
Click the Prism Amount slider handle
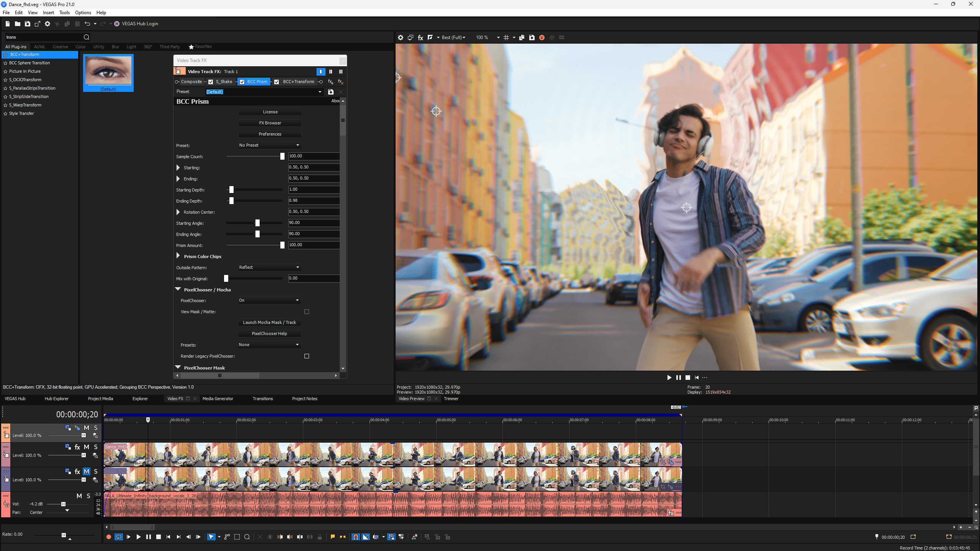coord(282,245)
